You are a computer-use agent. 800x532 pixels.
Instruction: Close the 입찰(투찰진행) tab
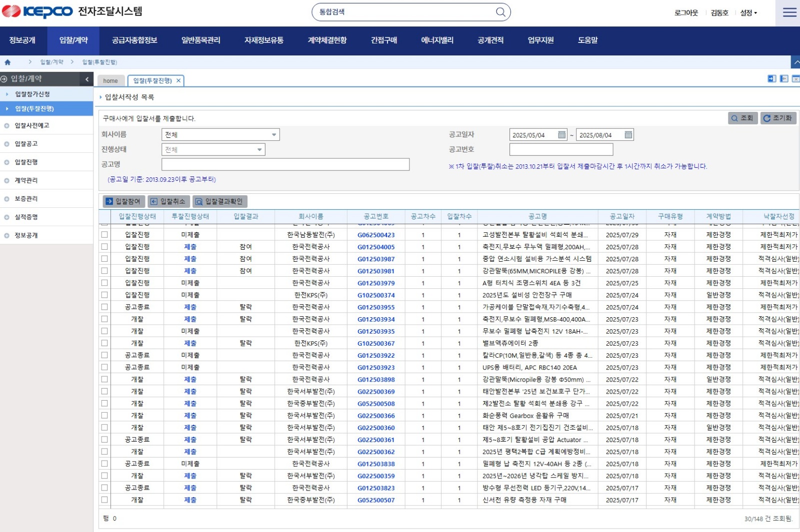tap(178, 80)
